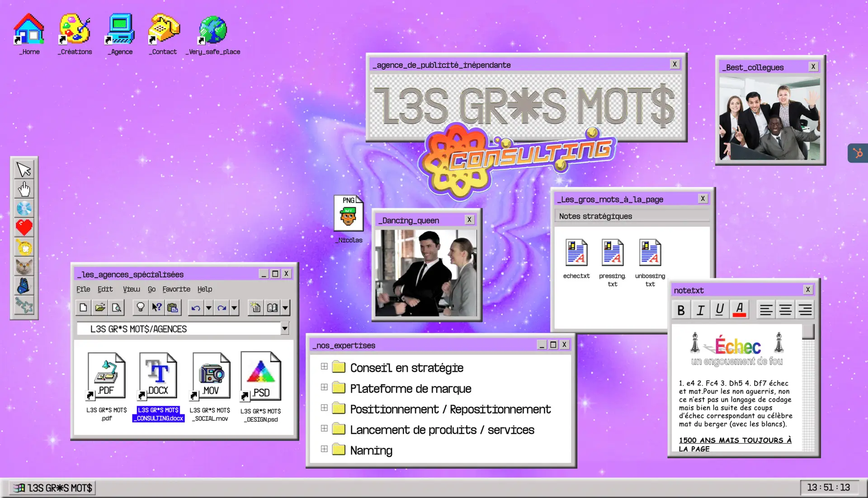Expand the Naming folder in _nos_expertises
The height and width of the screenshot is (498, 868).
coord(324,449)
